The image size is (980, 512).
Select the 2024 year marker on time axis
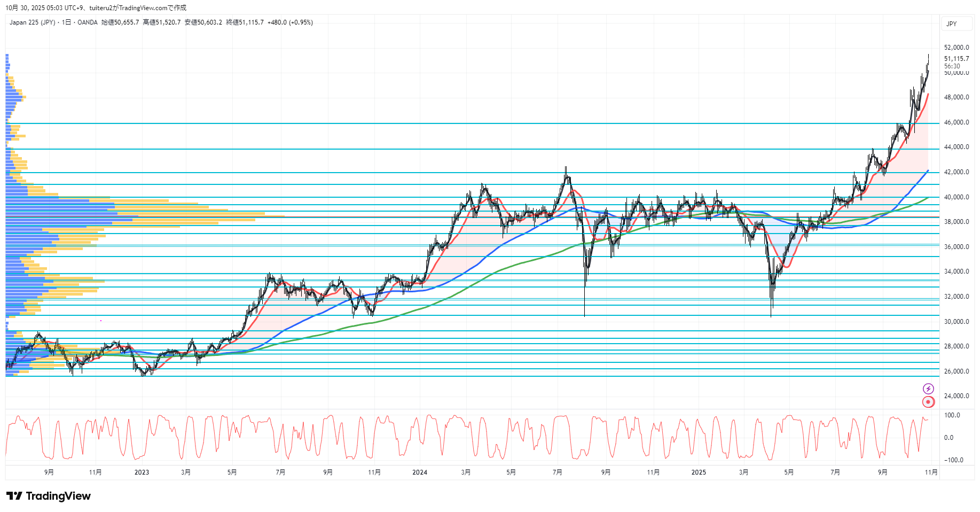pyautogui.click(x=420, y=472)
